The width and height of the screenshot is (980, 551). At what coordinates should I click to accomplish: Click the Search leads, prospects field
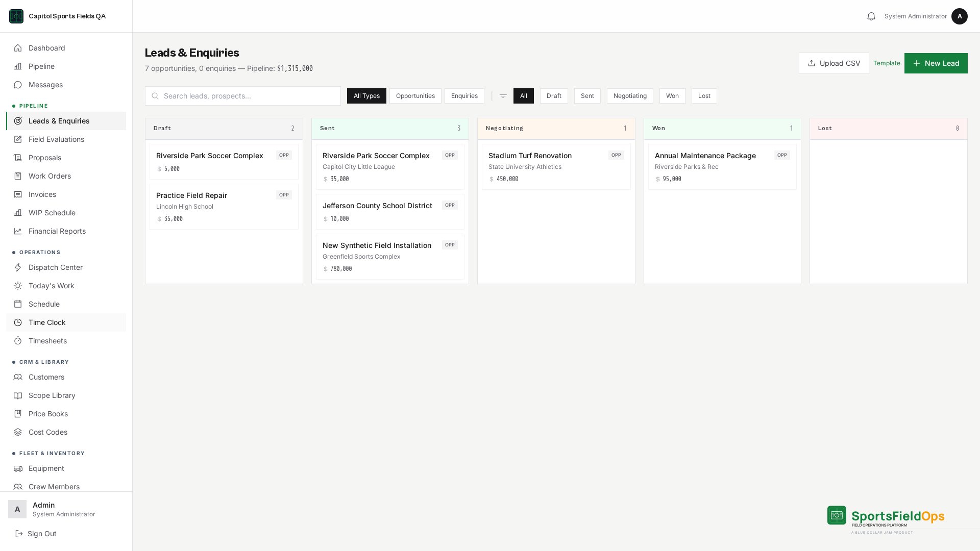(x=243, y=96)
